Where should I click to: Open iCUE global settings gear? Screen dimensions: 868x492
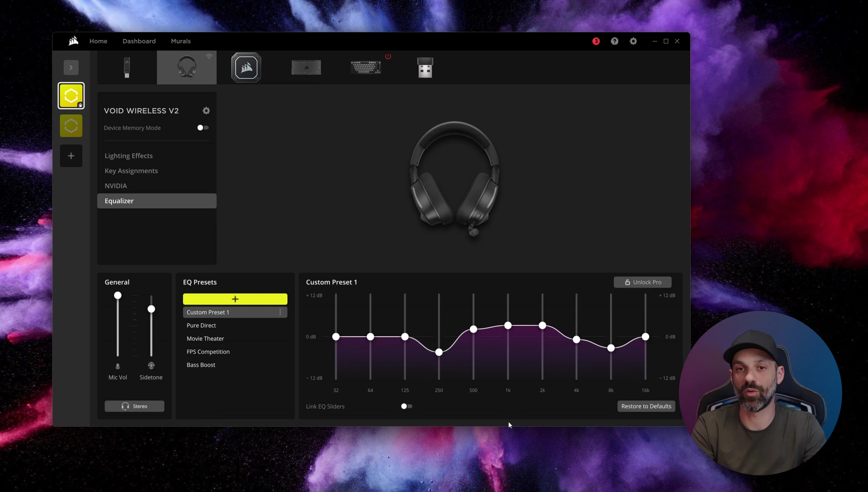point(633,41)
